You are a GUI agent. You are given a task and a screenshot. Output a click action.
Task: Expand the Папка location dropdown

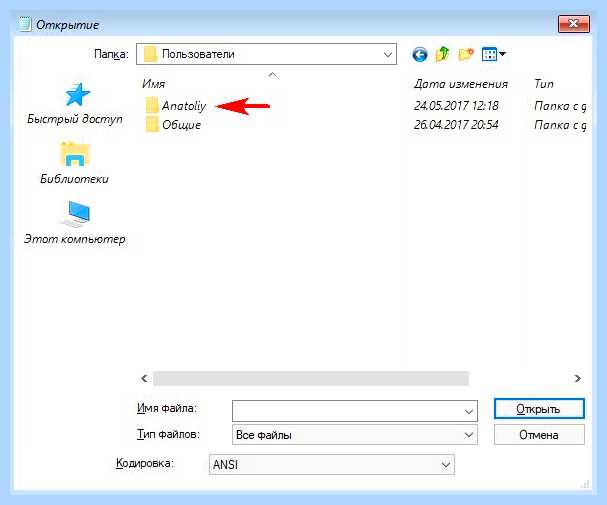pos(388,55)
